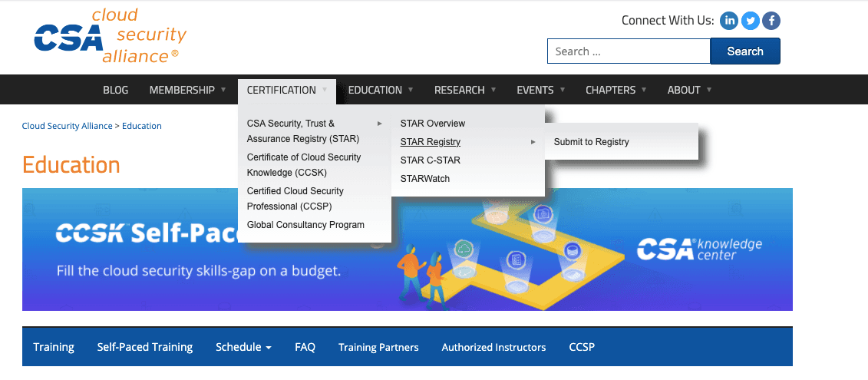Open the Research menu
The height and width of the screenshot is (380, 868).
(460, 90)
